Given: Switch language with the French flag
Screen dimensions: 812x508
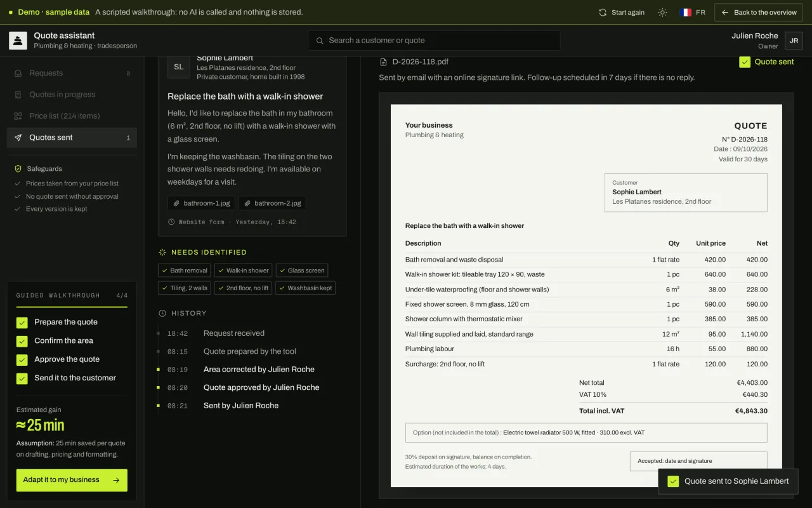Looking at the screenshot, I should pos(686,12).
